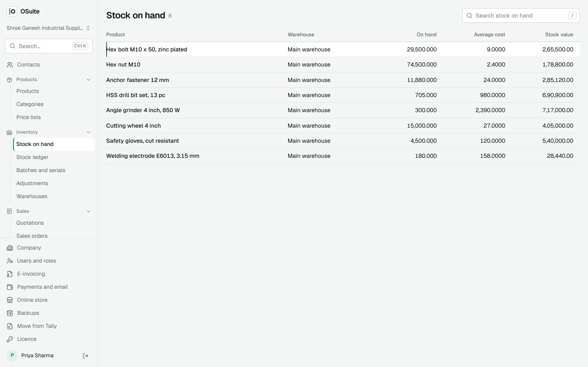Open Batches and serials page
Viewport: 588px width, 367px height.
coord(41,170)
